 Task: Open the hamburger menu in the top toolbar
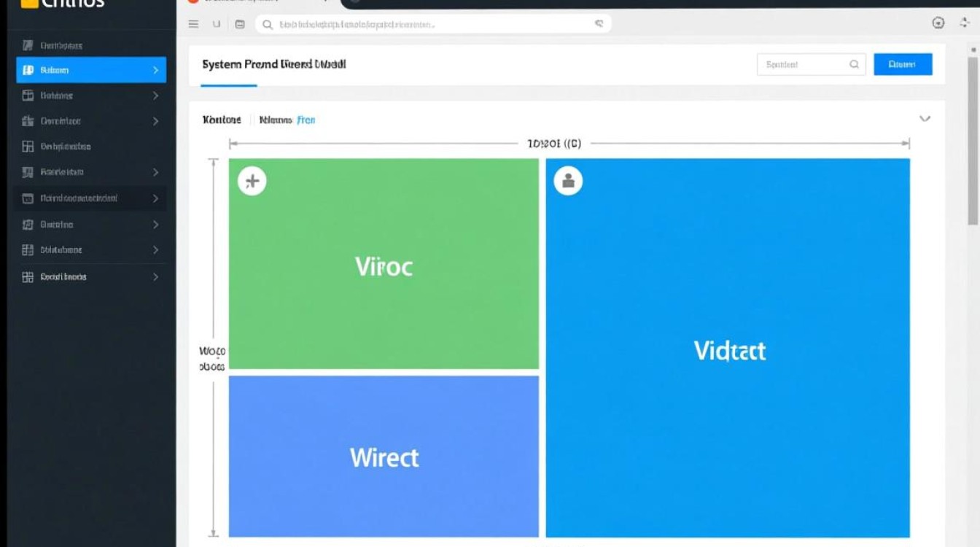coord(193,24)
